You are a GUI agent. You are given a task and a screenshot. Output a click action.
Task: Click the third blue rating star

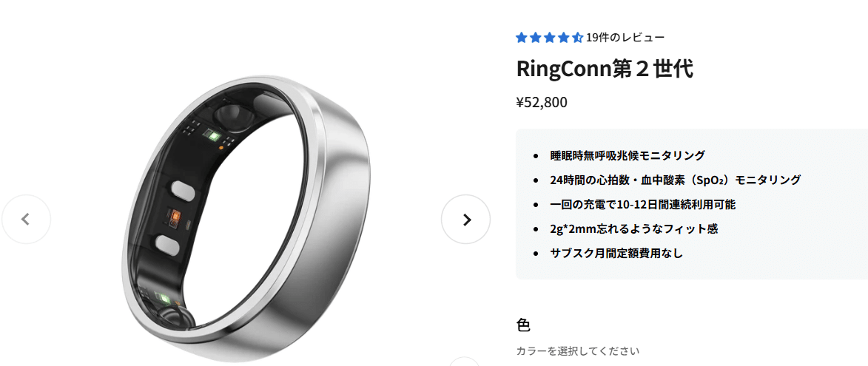coord(549,38)
